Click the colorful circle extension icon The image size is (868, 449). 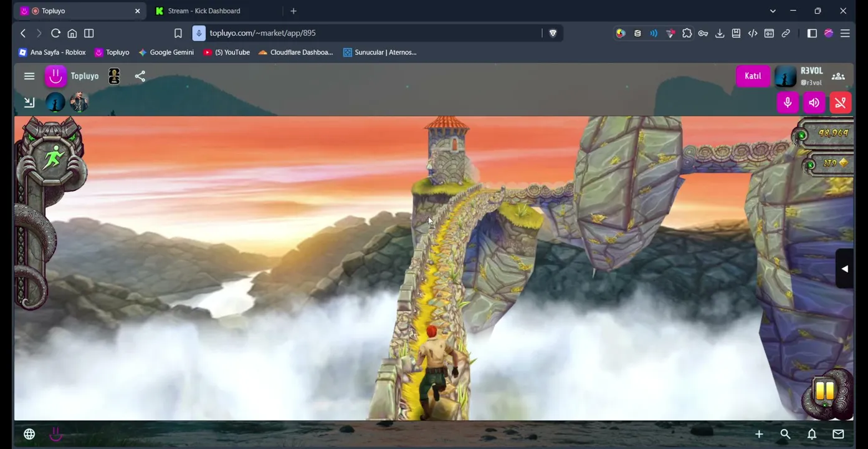point(621,34)
